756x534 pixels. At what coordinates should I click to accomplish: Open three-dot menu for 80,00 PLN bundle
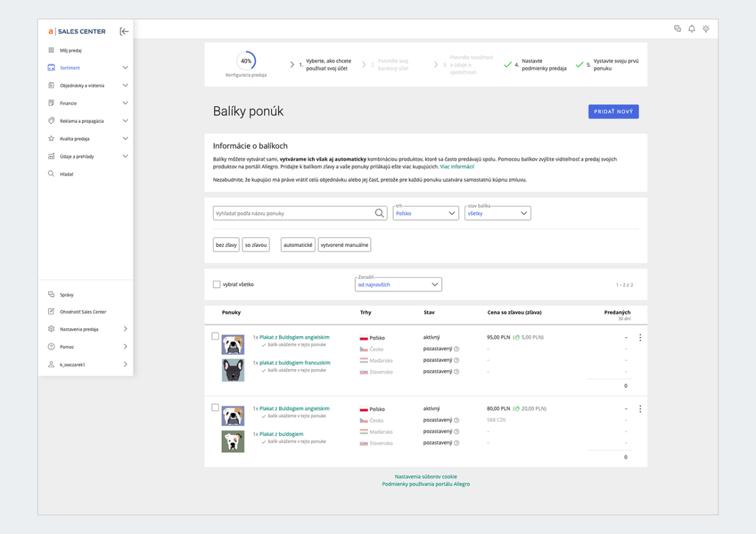tap(640, 409)
